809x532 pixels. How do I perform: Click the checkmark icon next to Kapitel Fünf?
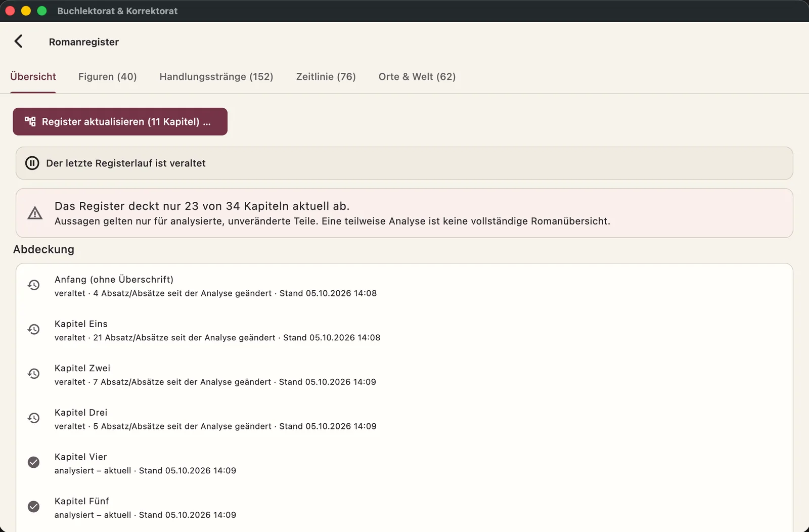34,507
